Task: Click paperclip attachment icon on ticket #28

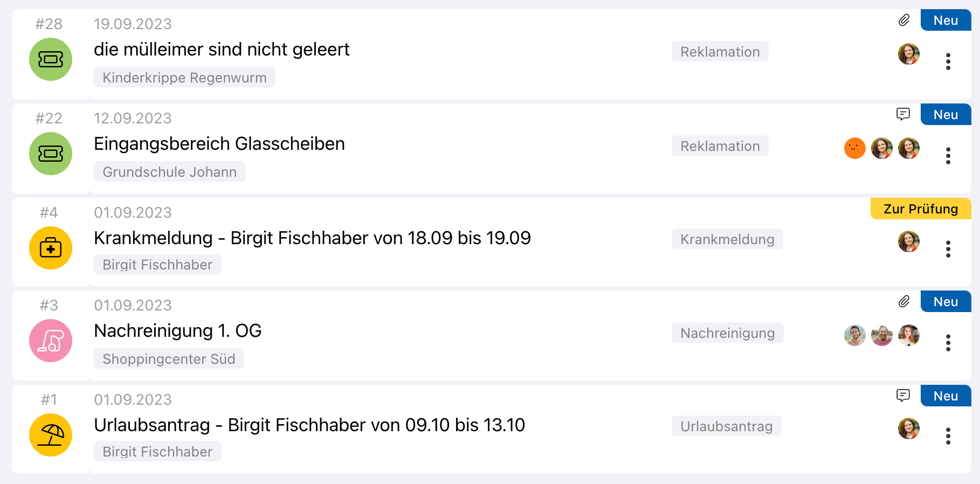Action: pyautogui.click(x=904, y=20)
